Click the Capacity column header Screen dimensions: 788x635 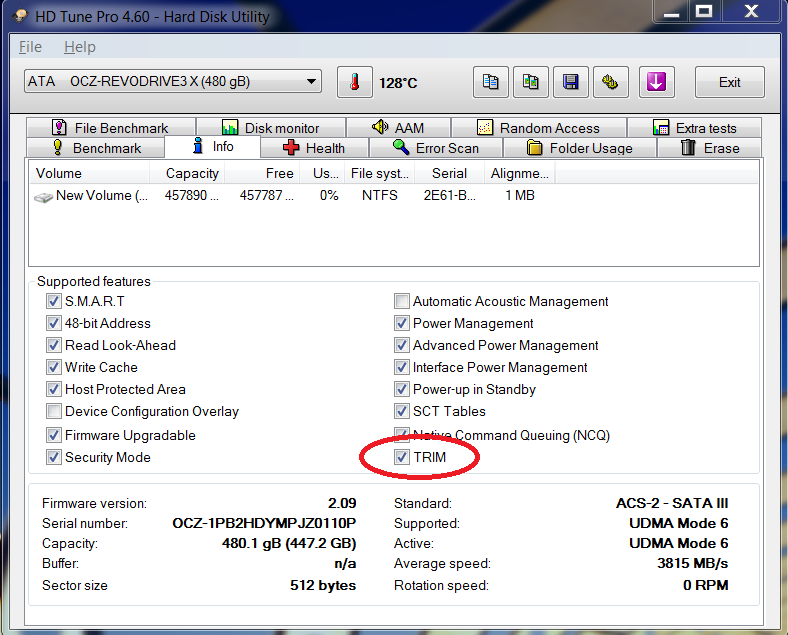(x=192, y=173)
